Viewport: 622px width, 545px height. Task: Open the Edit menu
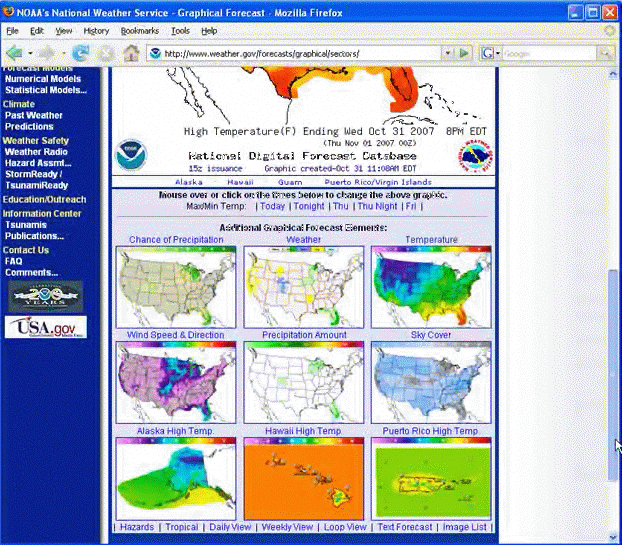pos(37,31)
